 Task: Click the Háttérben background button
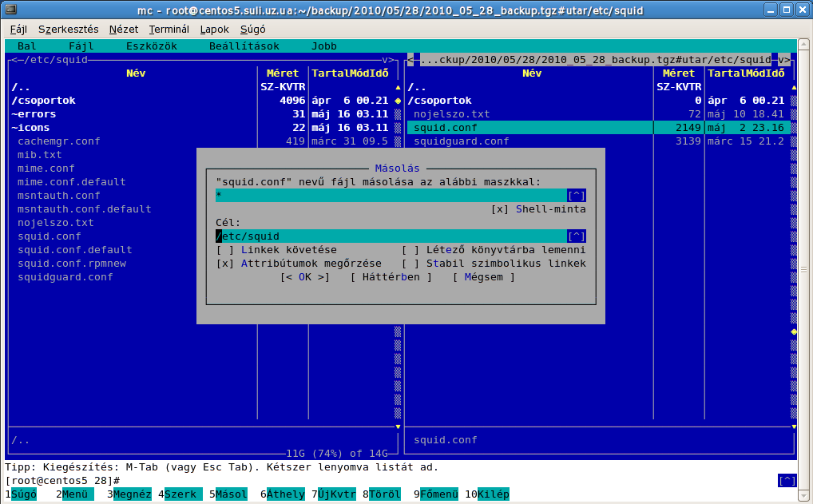pyautogui.click(x=391, y=277)
